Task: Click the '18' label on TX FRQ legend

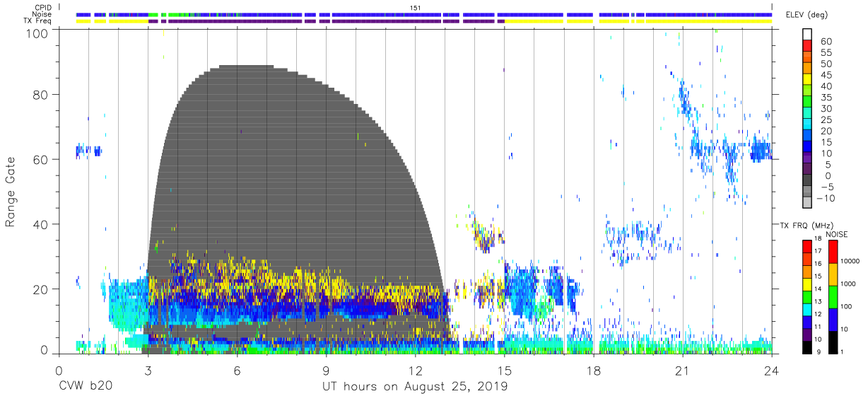Action: click(x=817, y=239)
